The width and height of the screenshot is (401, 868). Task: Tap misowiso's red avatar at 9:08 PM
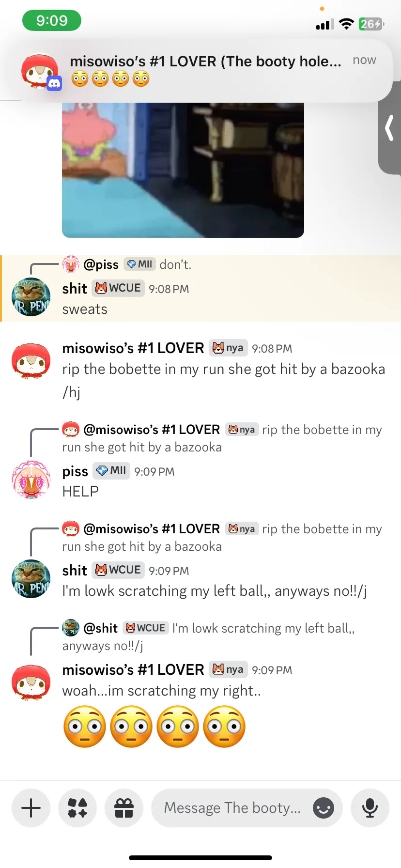[31, 361]
